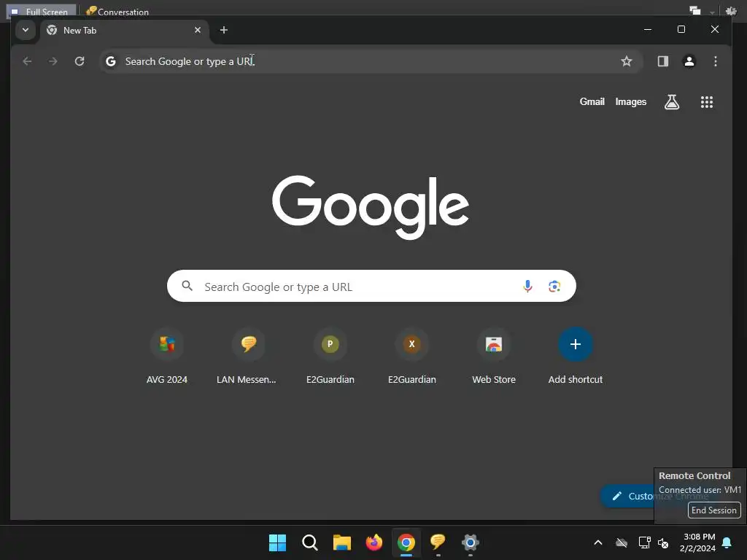747x560 pixels.
Task: Click the magnifier icon in search box
Action: coord(187,286)
